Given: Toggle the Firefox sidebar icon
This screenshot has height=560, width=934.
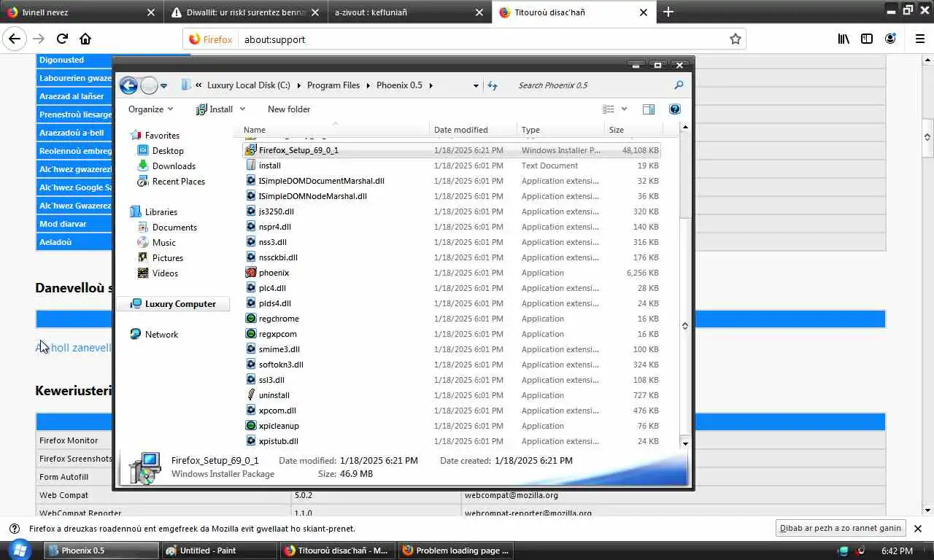Looking at the screenshot, I should pyautogui.click(x=867, y=39).
